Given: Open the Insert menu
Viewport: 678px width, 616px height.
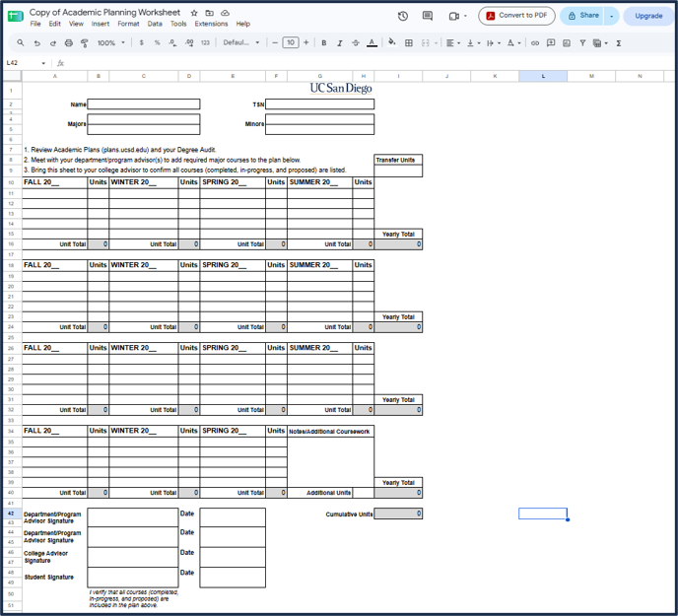Looking at the screenshot, I should tap(101, 24).
